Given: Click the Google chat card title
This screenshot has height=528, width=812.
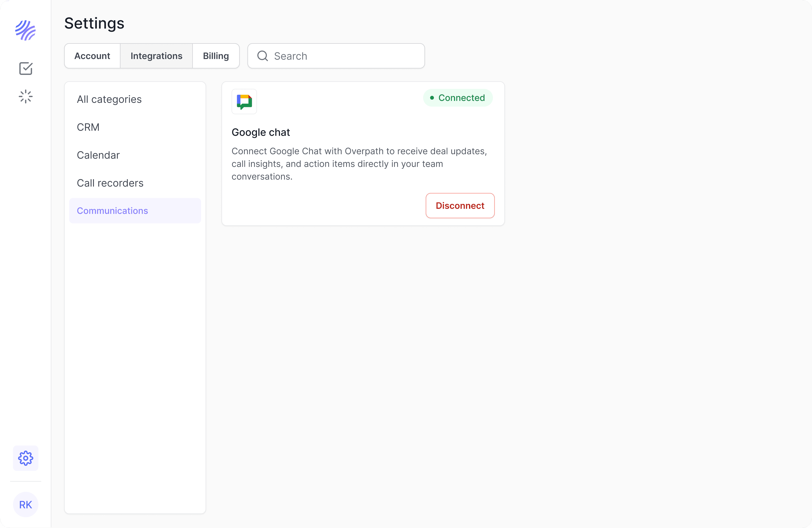Looking at the screenshot, I should (x=261, y=132).
